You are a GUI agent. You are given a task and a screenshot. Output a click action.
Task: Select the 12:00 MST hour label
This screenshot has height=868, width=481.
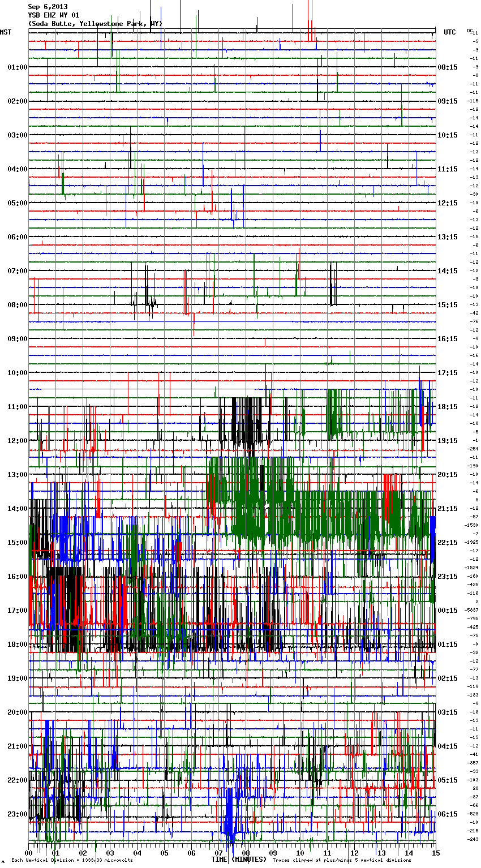pyautogui.click(x=18, y=441)
